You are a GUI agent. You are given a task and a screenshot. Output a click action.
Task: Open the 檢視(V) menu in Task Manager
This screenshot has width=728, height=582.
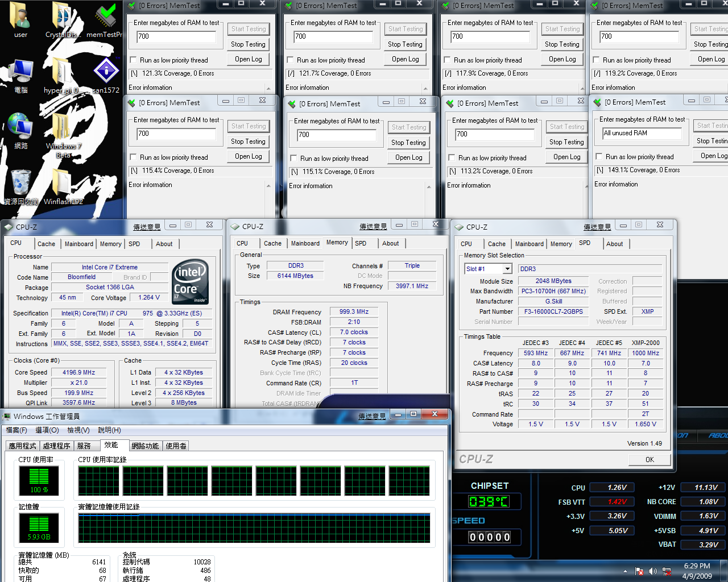pos(78,430)
